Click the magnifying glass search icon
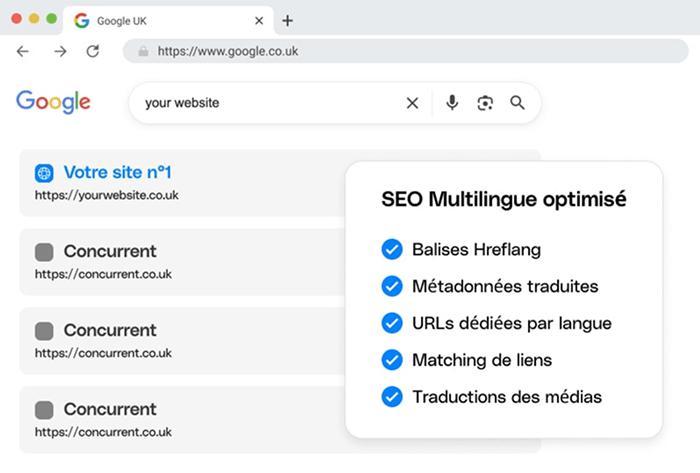This screenshot has width=700, height=473. coord(517,102)
